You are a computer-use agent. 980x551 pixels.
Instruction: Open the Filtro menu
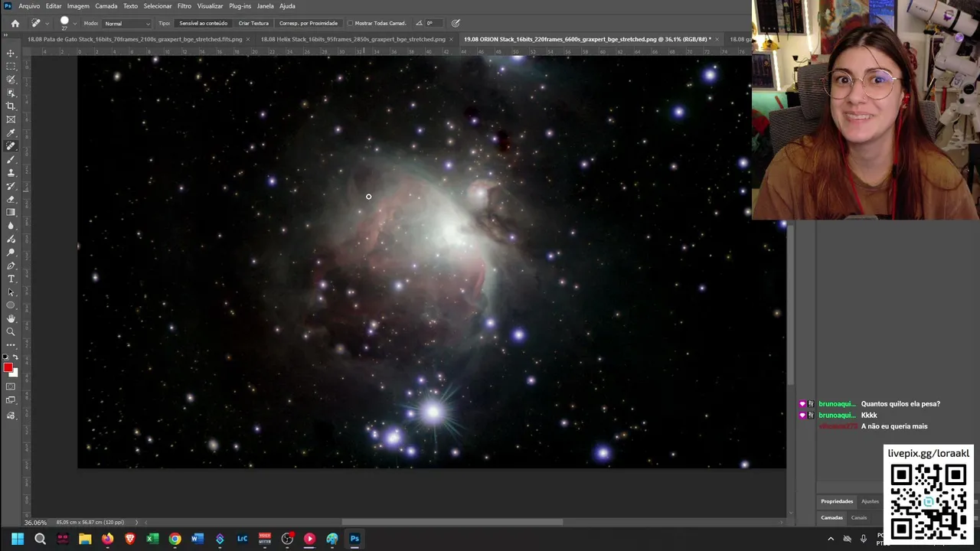click(185, 6)
